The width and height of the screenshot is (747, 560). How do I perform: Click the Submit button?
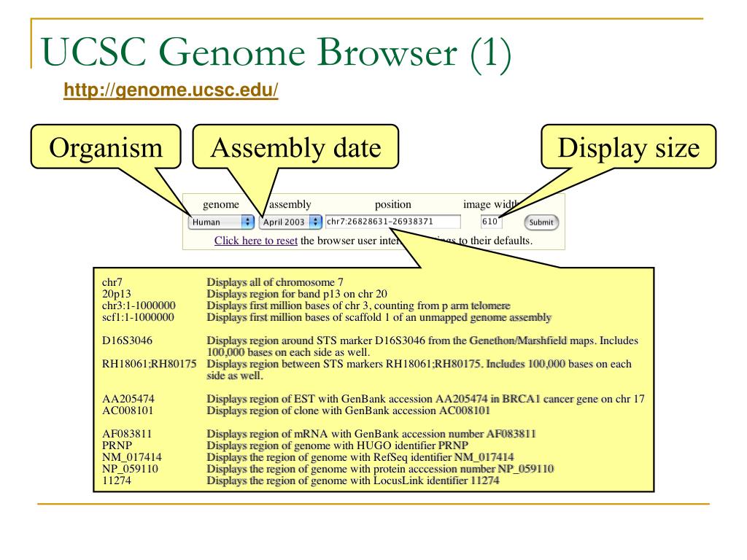[541, 222]
